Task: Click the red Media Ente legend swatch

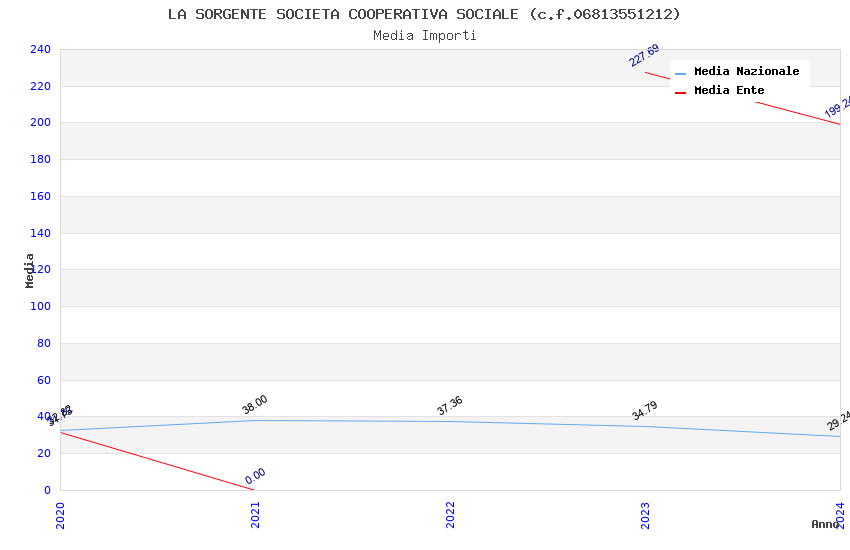Action: [680, 93]
